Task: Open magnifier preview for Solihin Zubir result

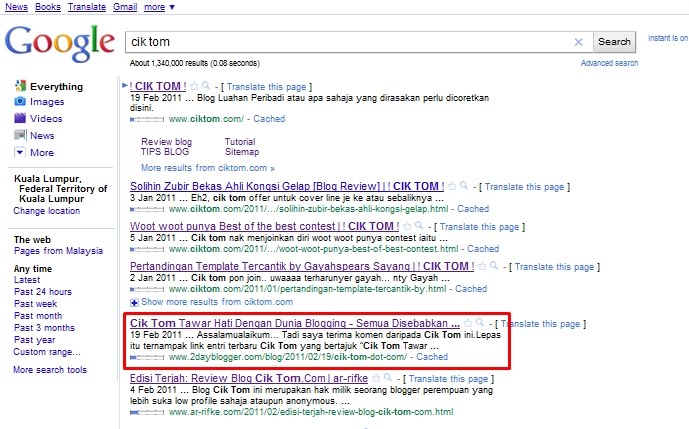Action: 464,185
